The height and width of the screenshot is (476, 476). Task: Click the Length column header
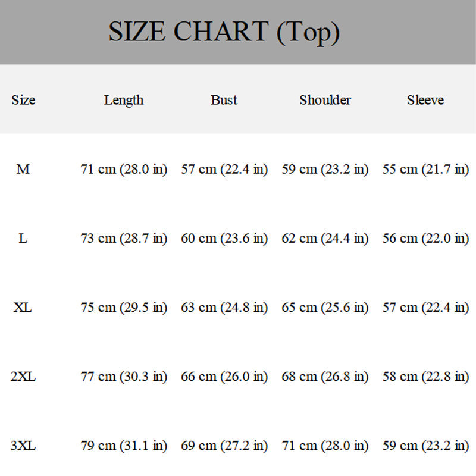point(124,100)
